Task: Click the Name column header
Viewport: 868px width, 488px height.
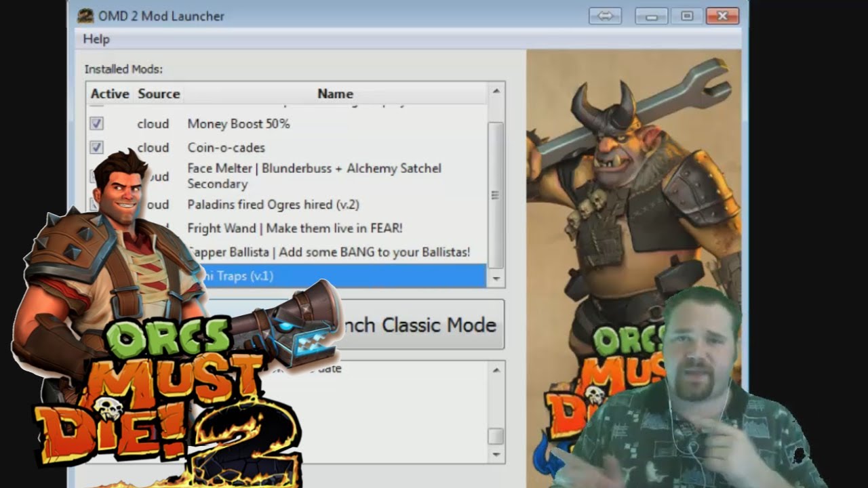Action: coord(335,94)
